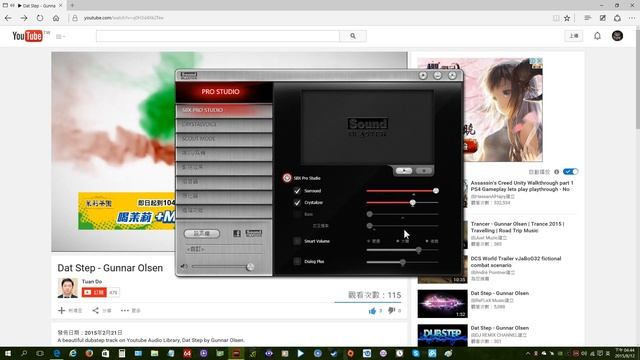Subscribe to Tuan Do's channel
Screen dimensions: 640x360
pyautogui.click(x=94, y=292)
